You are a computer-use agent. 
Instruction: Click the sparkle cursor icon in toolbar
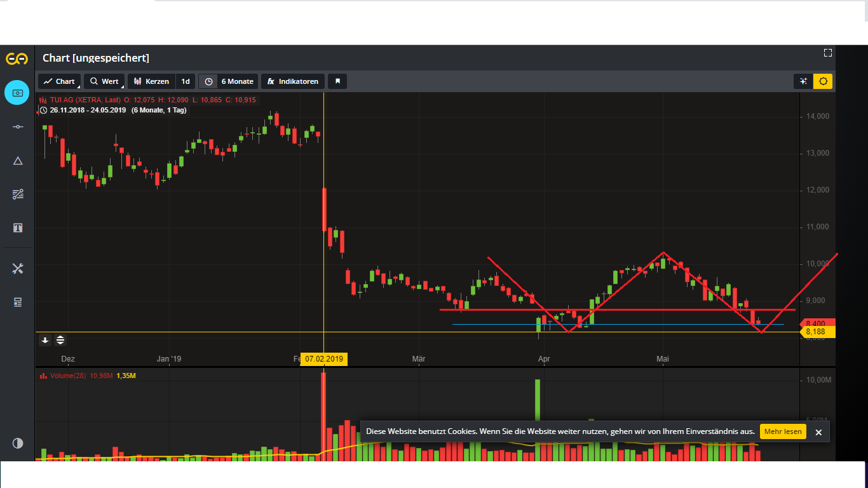[x=803, y=81]
